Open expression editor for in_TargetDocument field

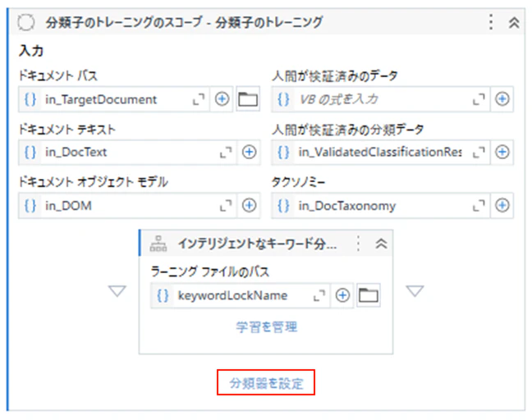[199, 99]
